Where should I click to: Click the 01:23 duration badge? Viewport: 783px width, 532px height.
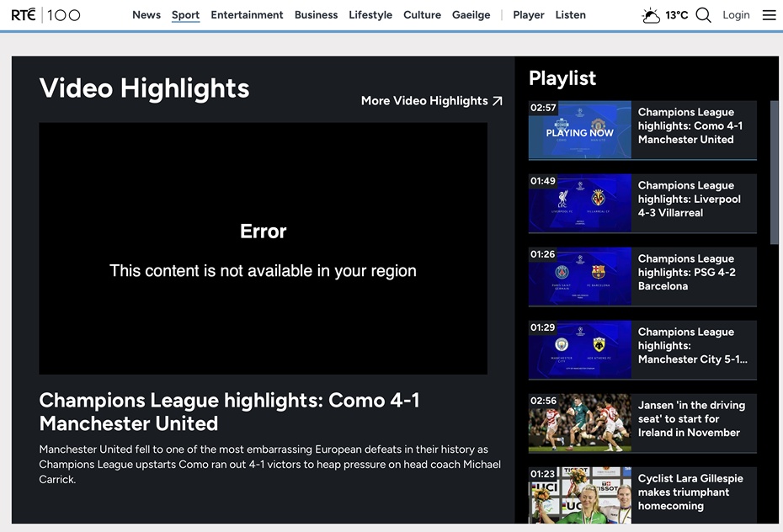tap(543, 474)
